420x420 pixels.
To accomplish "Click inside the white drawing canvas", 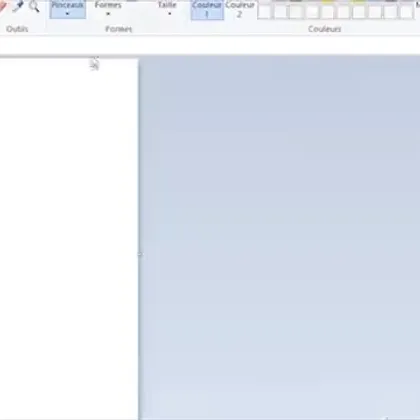I will pyautogui.click(x=69, y=239).
